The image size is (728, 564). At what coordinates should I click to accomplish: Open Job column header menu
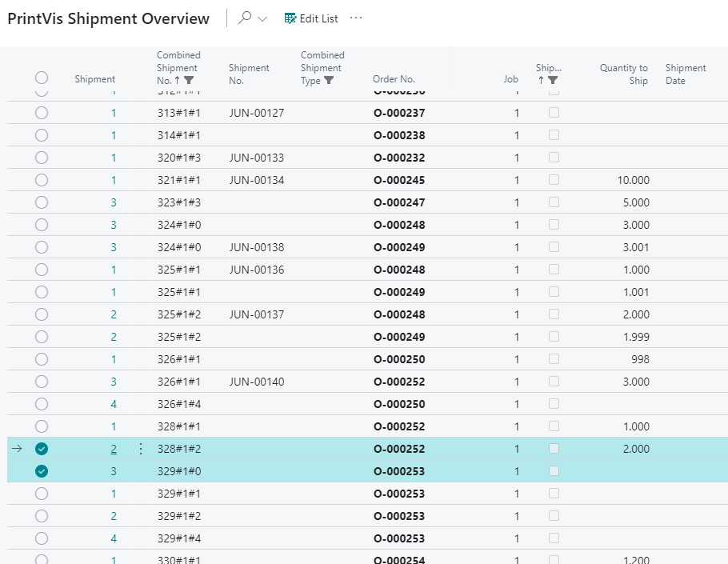coord(510,79)
